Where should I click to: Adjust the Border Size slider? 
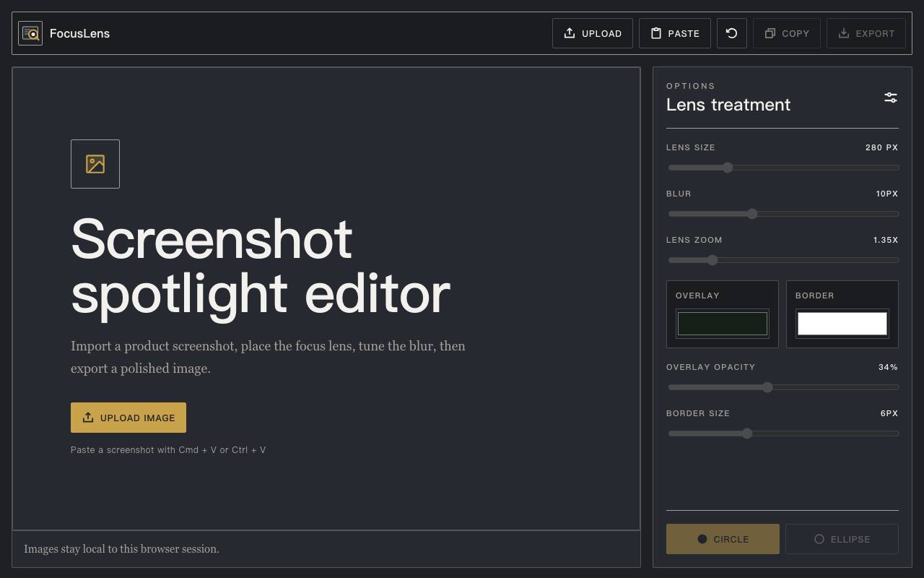(x=783, y=433)
